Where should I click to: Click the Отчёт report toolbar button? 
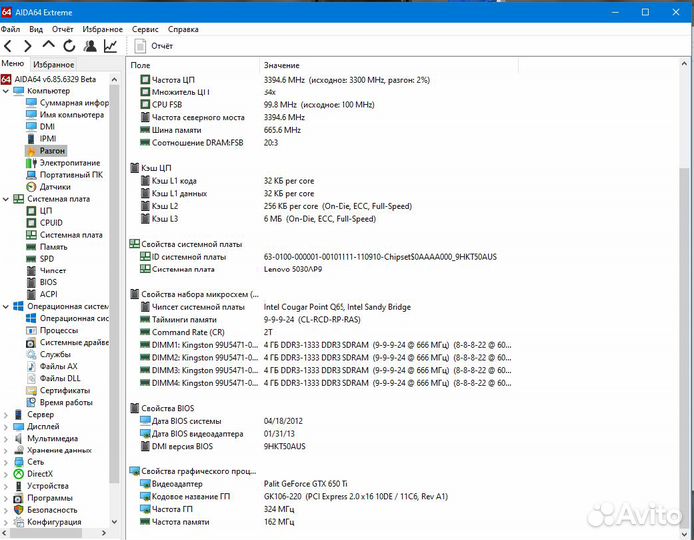point(153,46)
